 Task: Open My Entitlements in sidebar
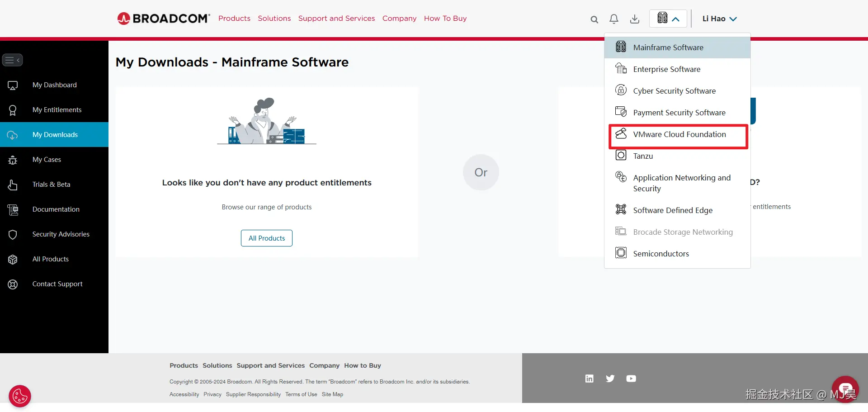54,110
